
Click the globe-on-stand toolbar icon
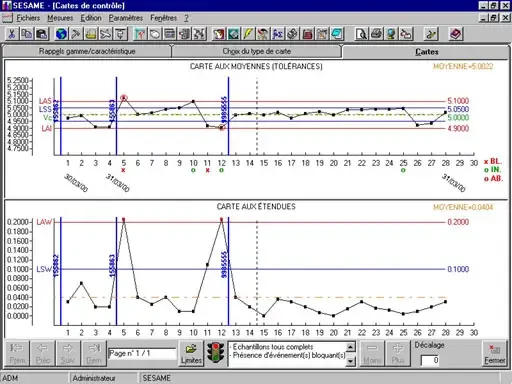[391, 34]
